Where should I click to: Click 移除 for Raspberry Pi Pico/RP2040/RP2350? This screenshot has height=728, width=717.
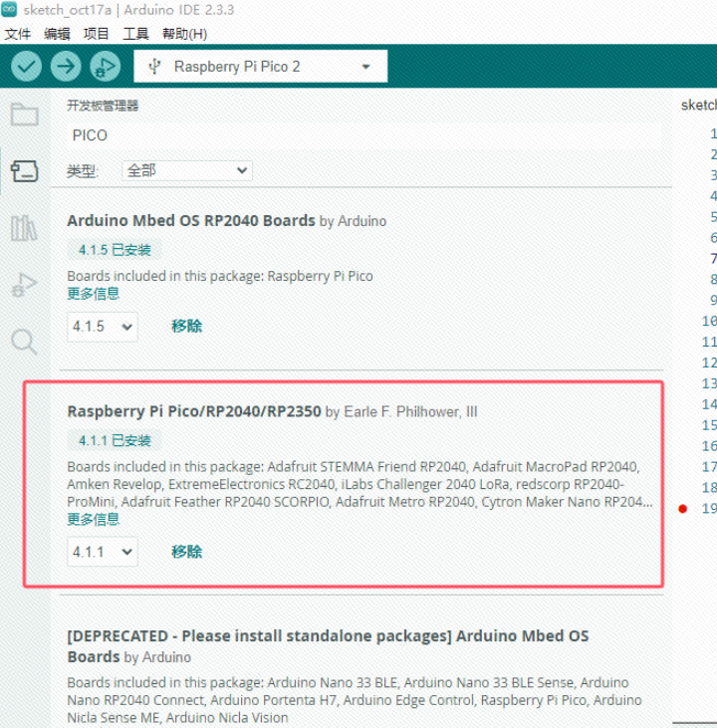186,551
